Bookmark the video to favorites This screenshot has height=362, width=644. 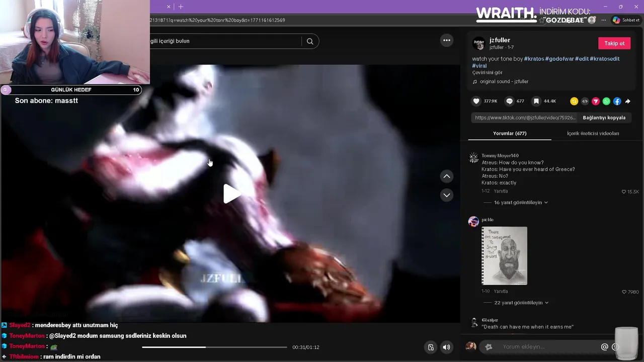(x=536, y=101)
